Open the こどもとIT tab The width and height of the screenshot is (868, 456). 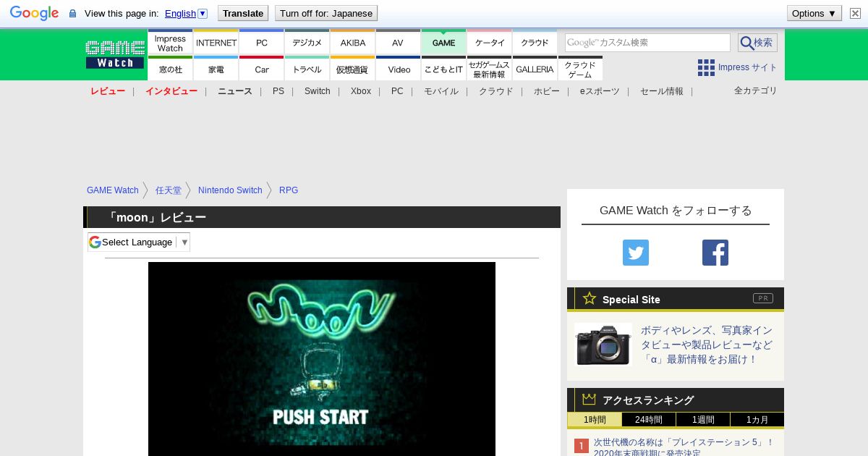pos(443,69)
